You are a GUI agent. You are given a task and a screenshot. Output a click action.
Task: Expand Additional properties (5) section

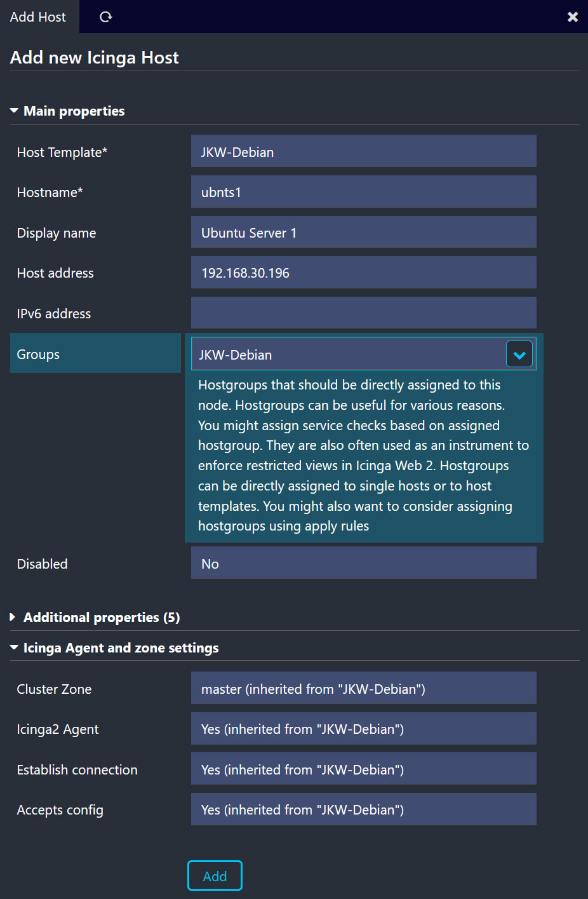point(102,618)
